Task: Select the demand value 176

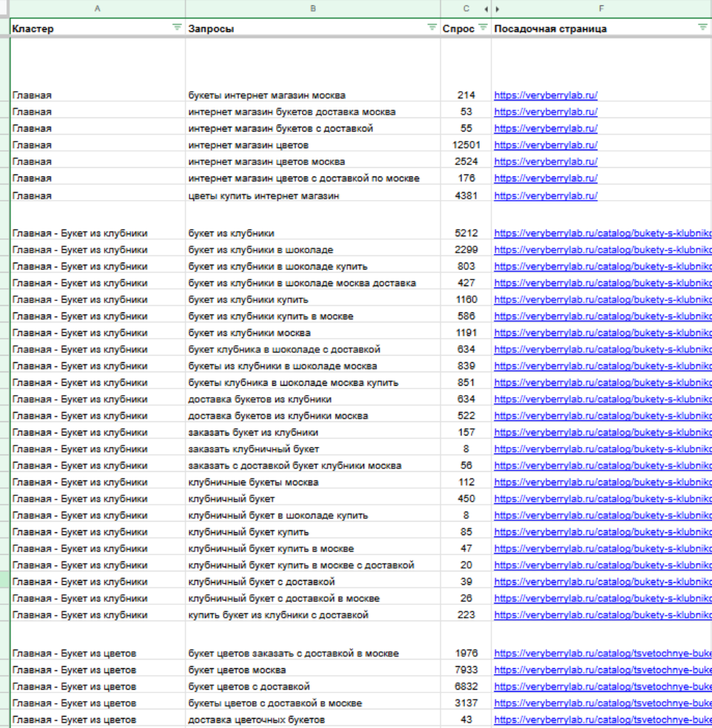Action: coord(465,179)
